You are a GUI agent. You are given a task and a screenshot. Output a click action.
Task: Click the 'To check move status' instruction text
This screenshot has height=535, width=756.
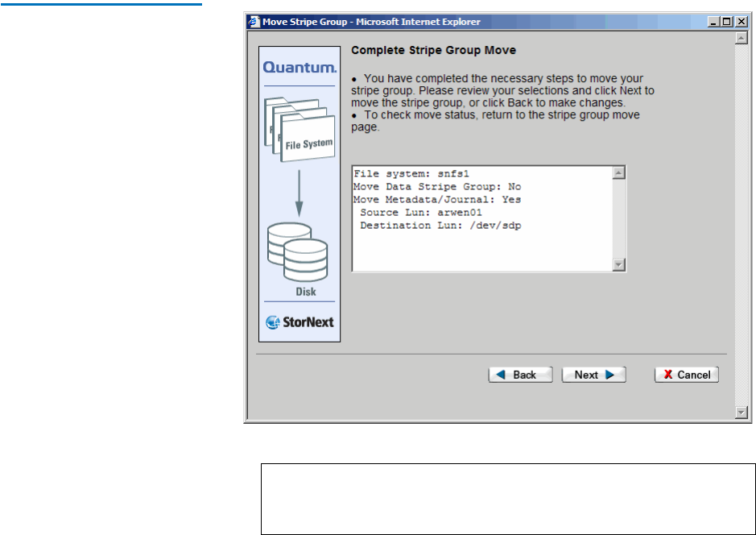pos(495,121)
